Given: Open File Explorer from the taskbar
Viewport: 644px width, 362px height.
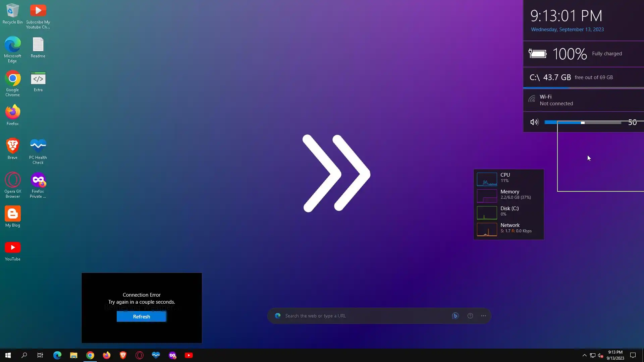Looking at the screenshot, I should coord(74,355).
